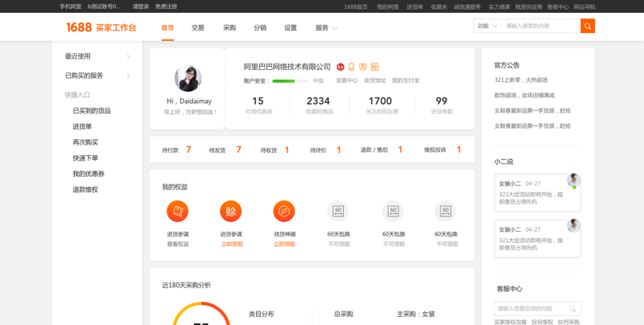Image resolution: width=644 pixels, height=325 pixels.
Task: Click 手机阿里 in top bar
Action: tap(70, 6)
